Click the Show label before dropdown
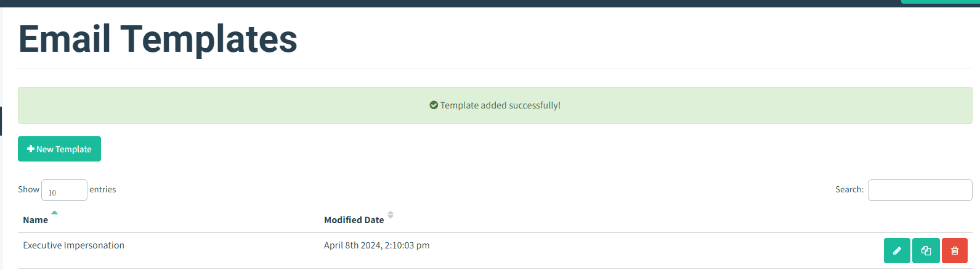Screen dimensions: 980x270 point(28,189)
